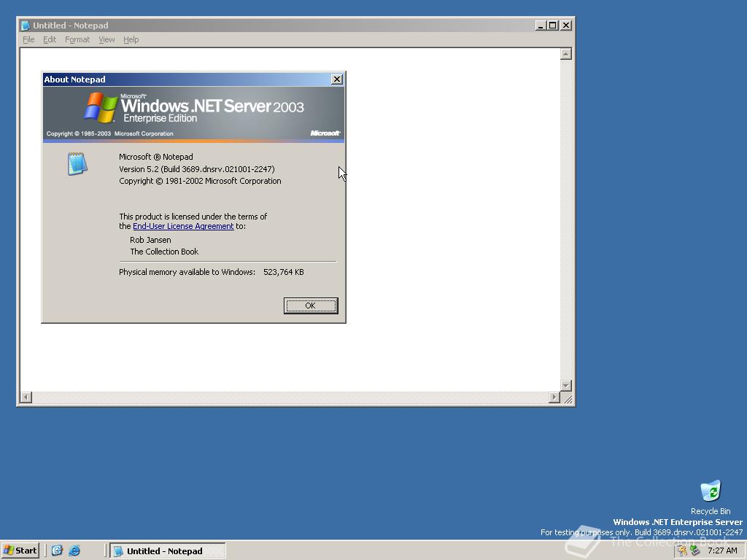747x560 pixels.
Task: Click 'Copyright © 1981-2002 Microsoft Corporation' line
Action: [200, 181]
